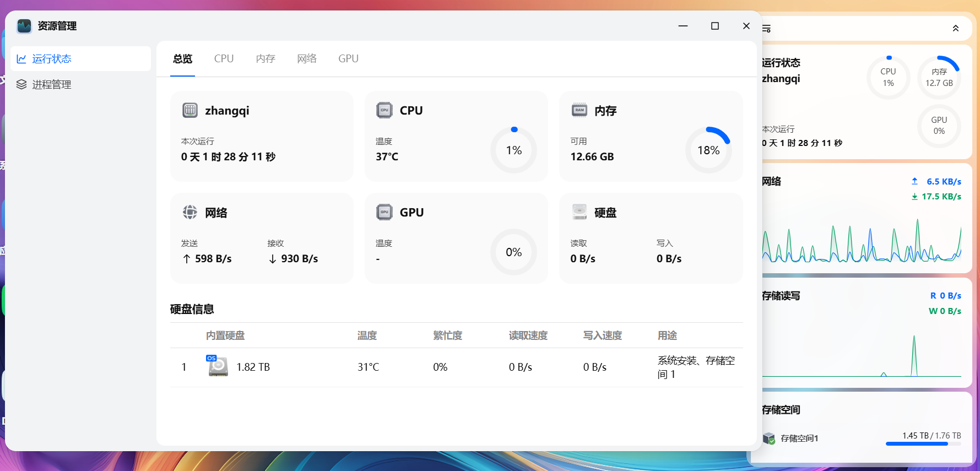Image resolution: width=980 pixels, height=471 pixels.
Task: Click R 0 B/s read rate in widget
Action: pyautogui.click(x=946, y=296)
